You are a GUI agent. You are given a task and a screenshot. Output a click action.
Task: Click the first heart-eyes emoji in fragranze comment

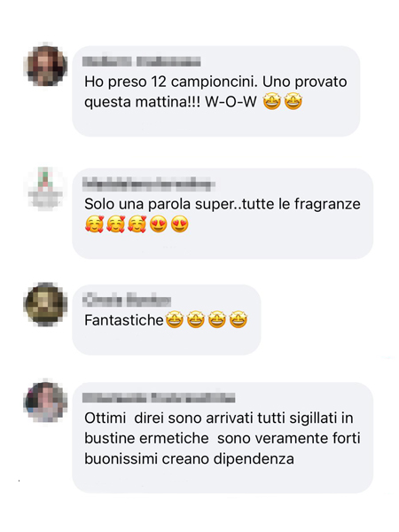[159, 224]
